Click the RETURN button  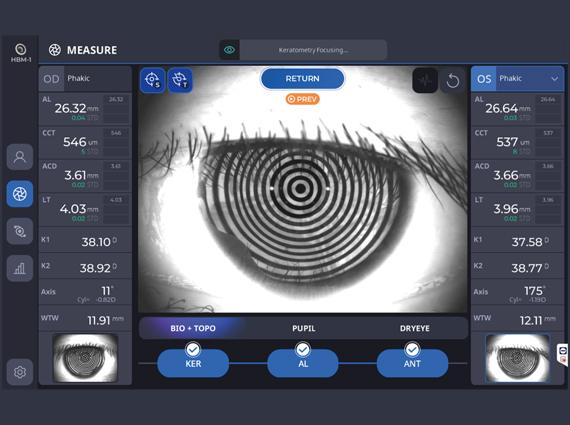click(302, 79)
